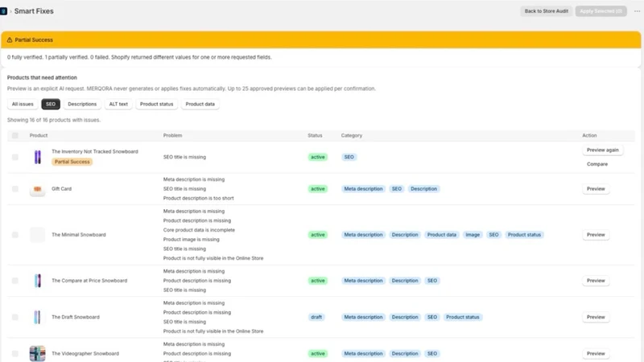
Task: Click 'Product image is missing' problem text
Action: (192, 239)
